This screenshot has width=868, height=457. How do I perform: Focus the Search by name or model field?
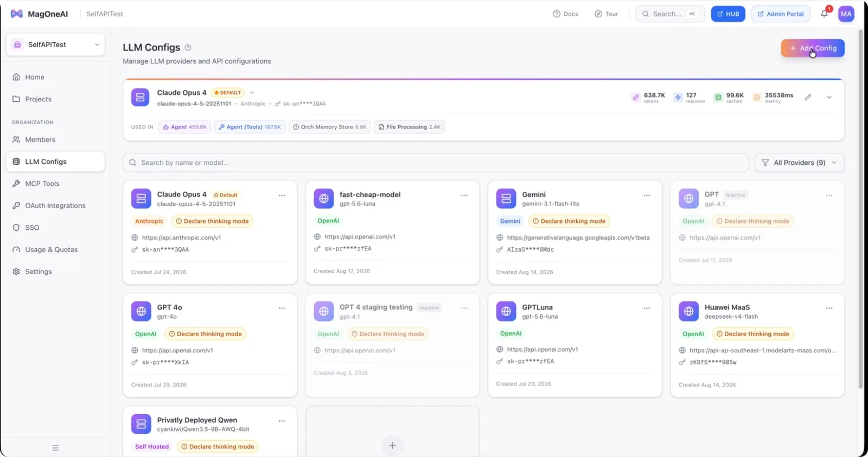tap(436, 163)
